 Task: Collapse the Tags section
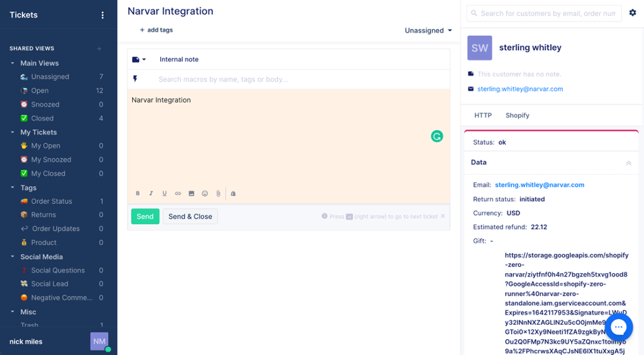pyautogui.click(x=12, y=188)
